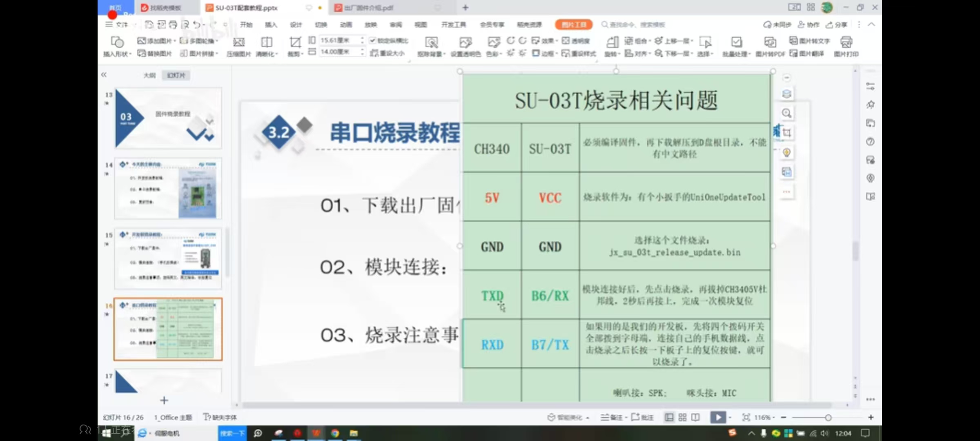Open the 批量处理 (batch process) tool

(735, 46)
